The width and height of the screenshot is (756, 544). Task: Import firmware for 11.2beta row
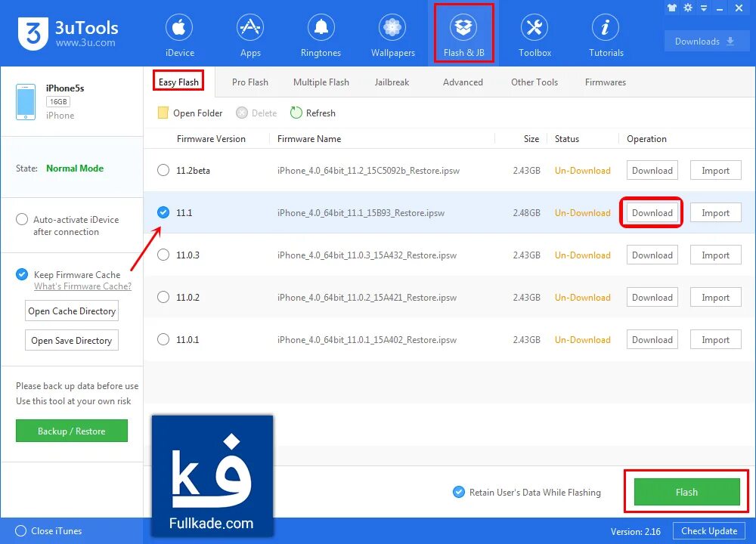click(715, 170)
